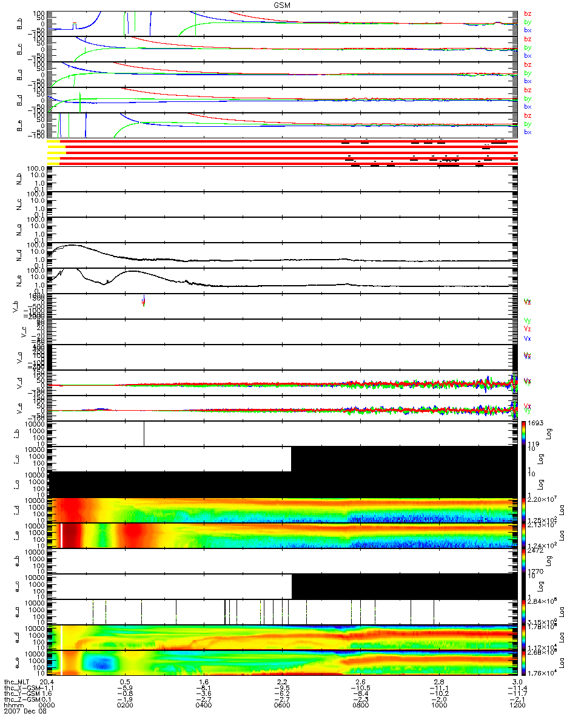The height and width of the screenshot is (728, 564).
Task: Click the 1200 time tick label
Action: (516, 706)
